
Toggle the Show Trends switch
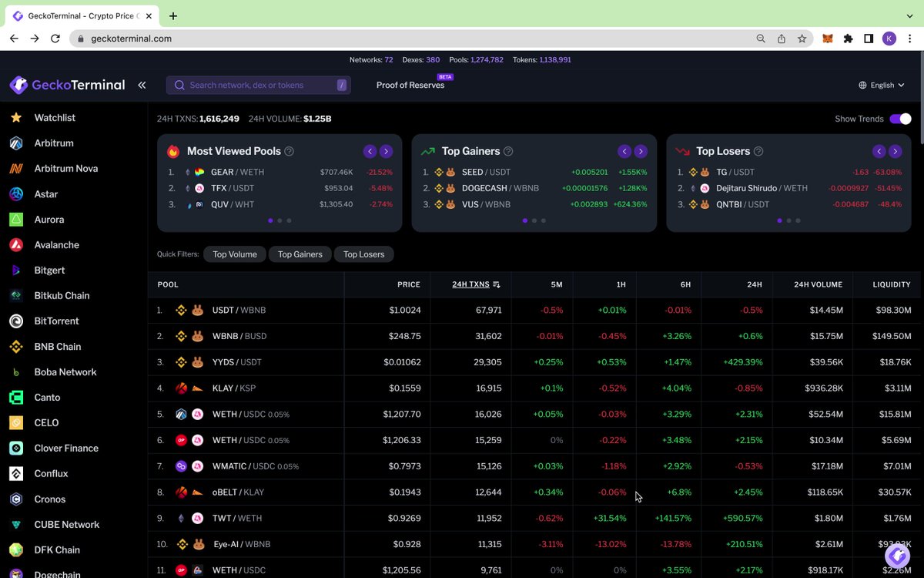[900, 119]
